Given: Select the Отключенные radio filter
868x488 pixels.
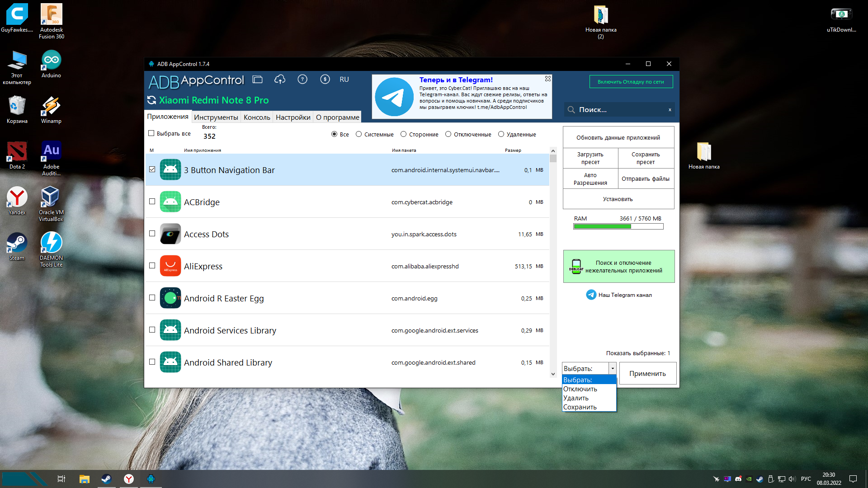Looking at the screenshot, I should 448,134.
